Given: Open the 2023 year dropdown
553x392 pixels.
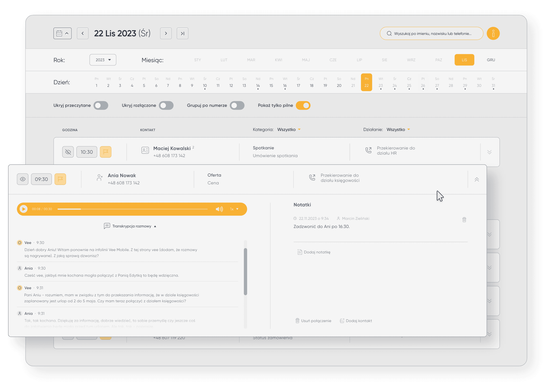Looking at the screenshot, I should pos(103,60).
